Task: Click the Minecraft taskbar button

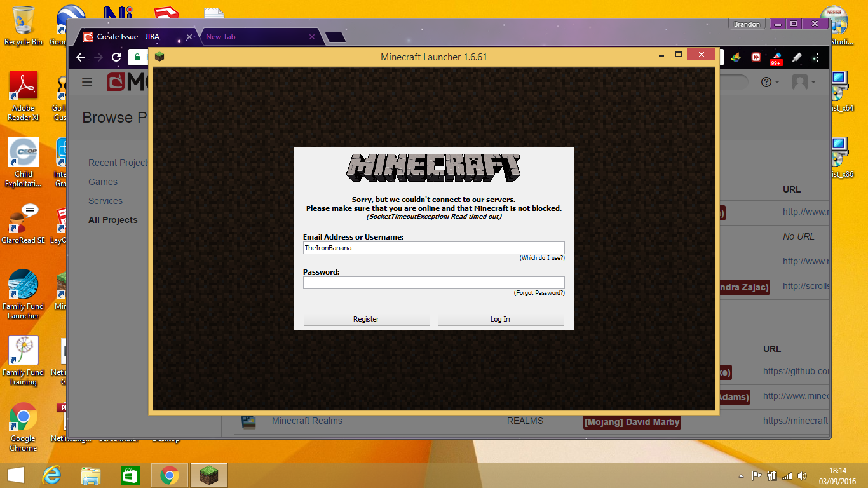Action: (208, 475)
